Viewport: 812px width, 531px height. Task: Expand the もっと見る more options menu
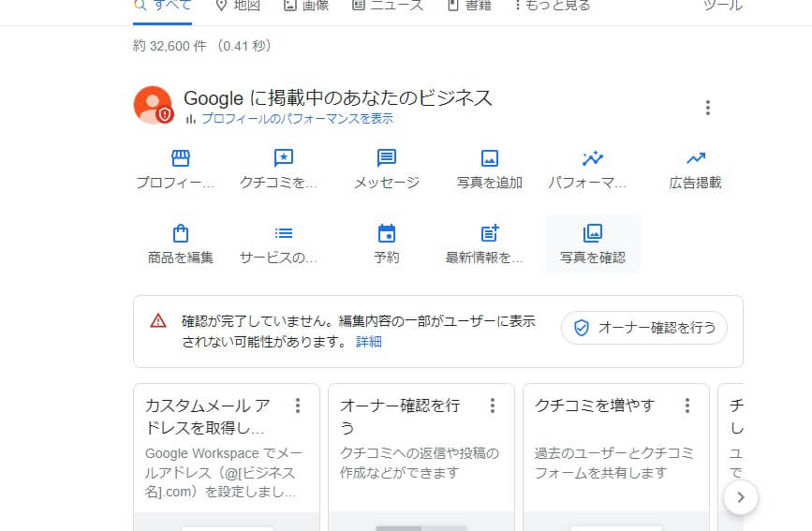pos(552,6)
